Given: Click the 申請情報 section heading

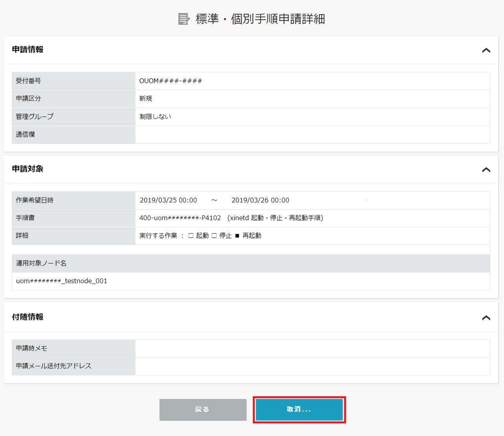Looking at the screenshot, I should click(x=28, y=50).
